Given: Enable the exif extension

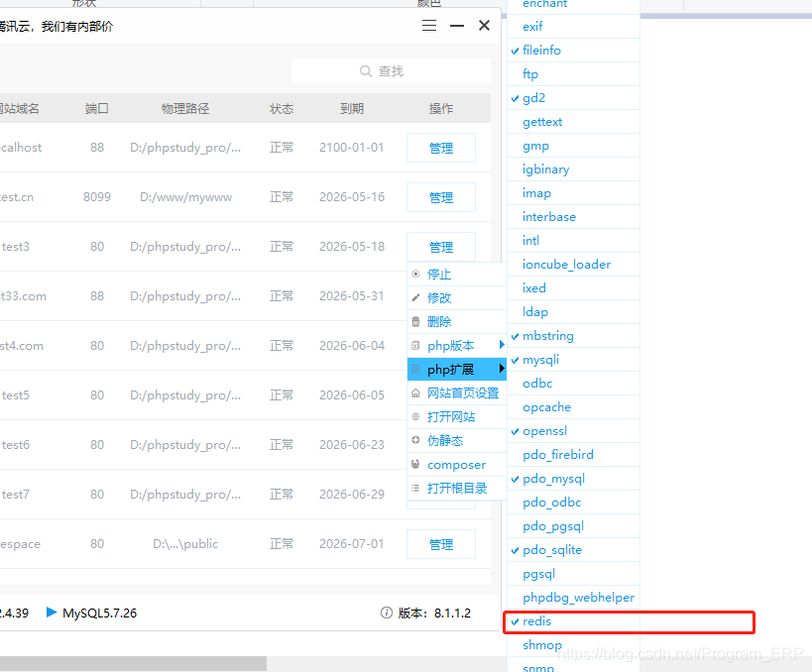Looking at the screenshot, I should tap(573, 27).
